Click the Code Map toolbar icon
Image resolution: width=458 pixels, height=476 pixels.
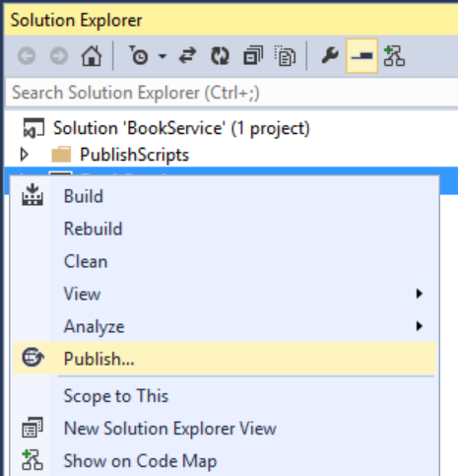coord(394,55)
